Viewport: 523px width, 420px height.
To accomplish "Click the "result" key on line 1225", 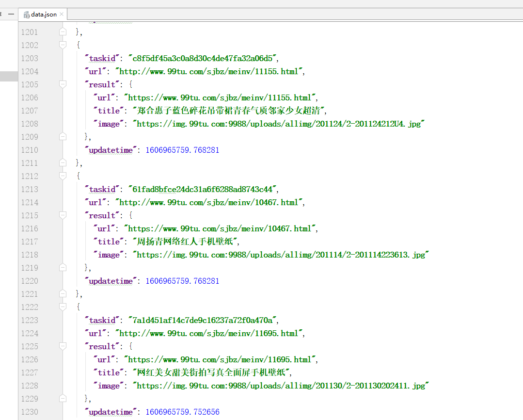I will tap(102, 346).
